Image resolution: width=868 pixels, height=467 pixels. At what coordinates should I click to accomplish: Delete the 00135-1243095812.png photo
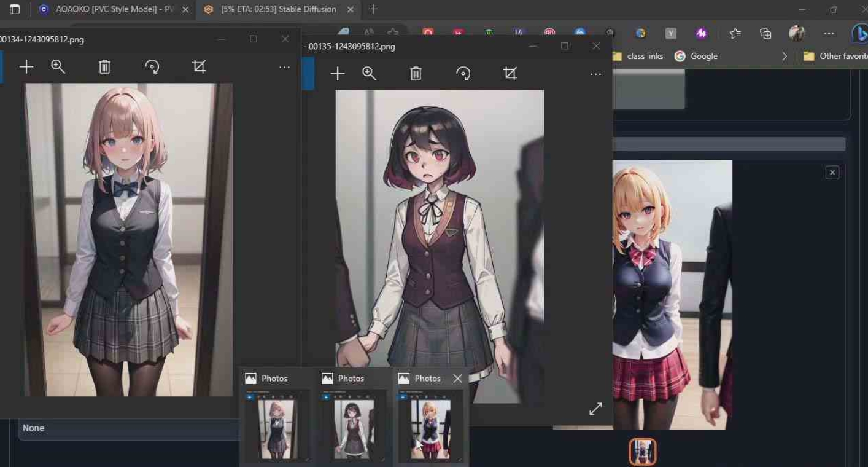pos(416,74)
